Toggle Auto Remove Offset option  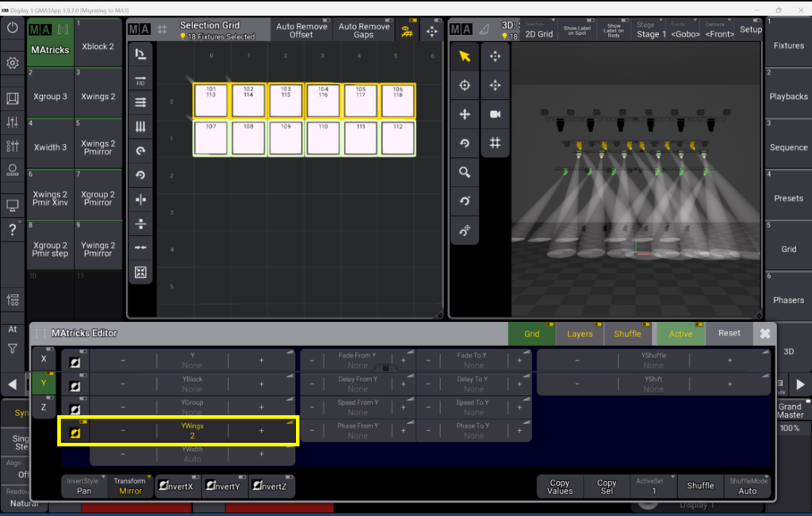301,30
